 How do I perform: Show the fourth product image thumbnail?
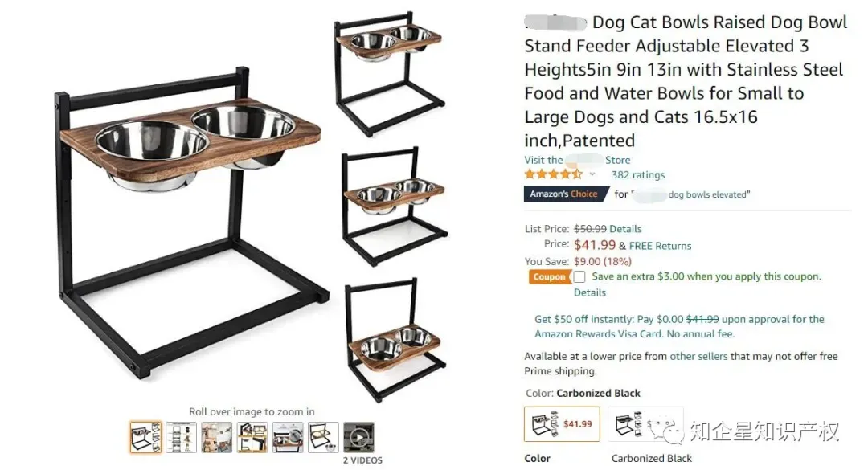coord(252,438)
